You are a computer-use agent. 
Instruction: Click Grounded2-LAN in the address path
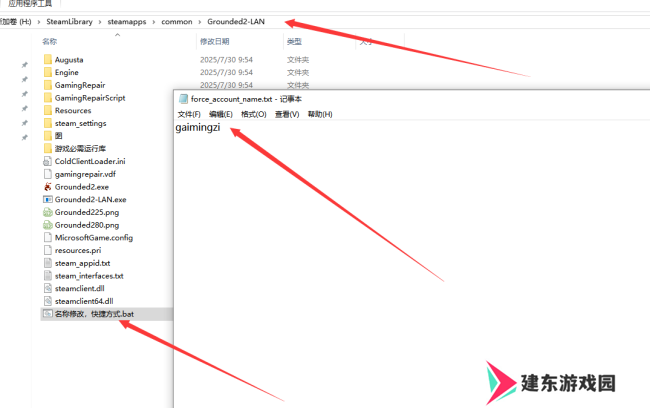pyautogui.click(x=236, y=22)
